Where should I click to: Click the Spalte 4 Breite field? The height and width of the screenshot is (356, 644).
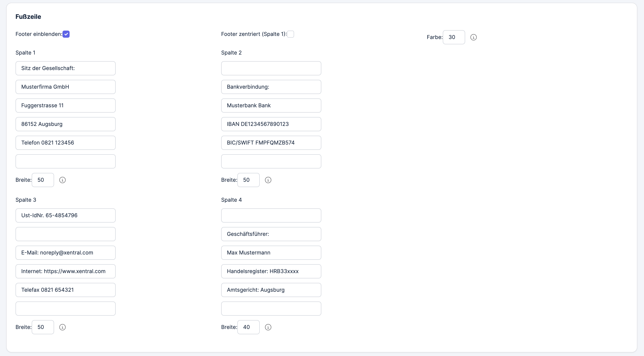click(248, 327)
